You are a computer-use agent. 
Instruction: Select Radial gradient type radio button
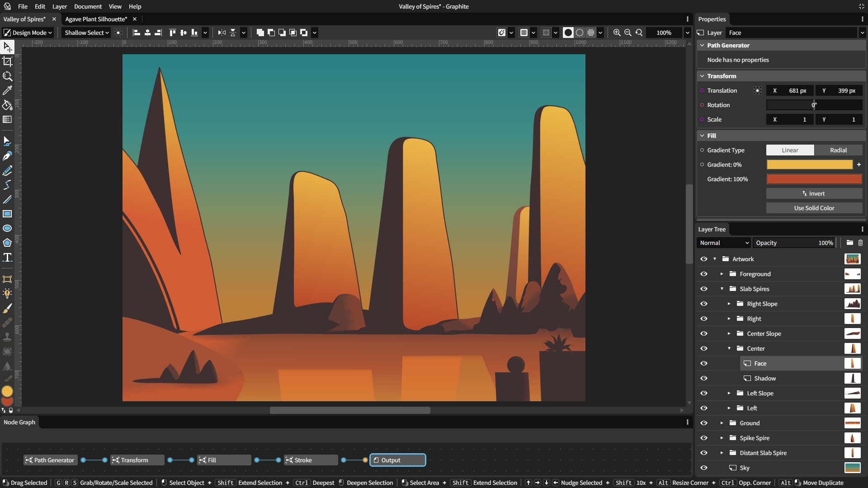[x=838, y=150]
